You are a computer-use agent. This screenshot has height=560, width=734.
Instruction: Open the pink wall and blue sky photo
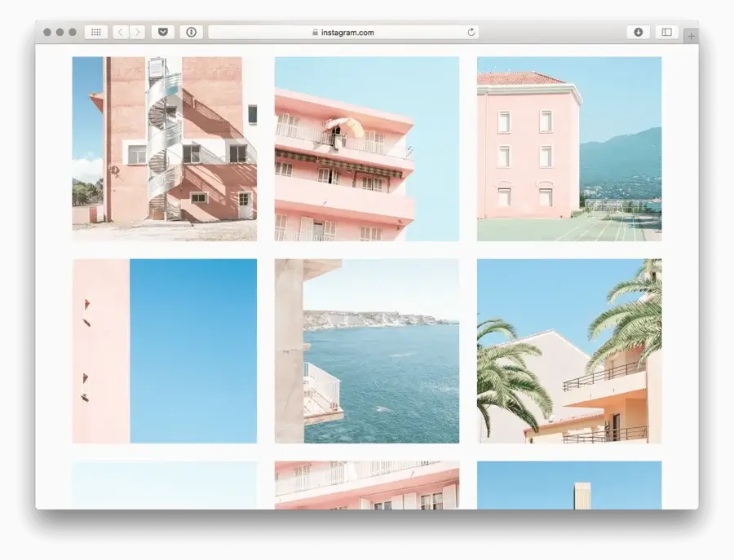(x=164, y=351)
